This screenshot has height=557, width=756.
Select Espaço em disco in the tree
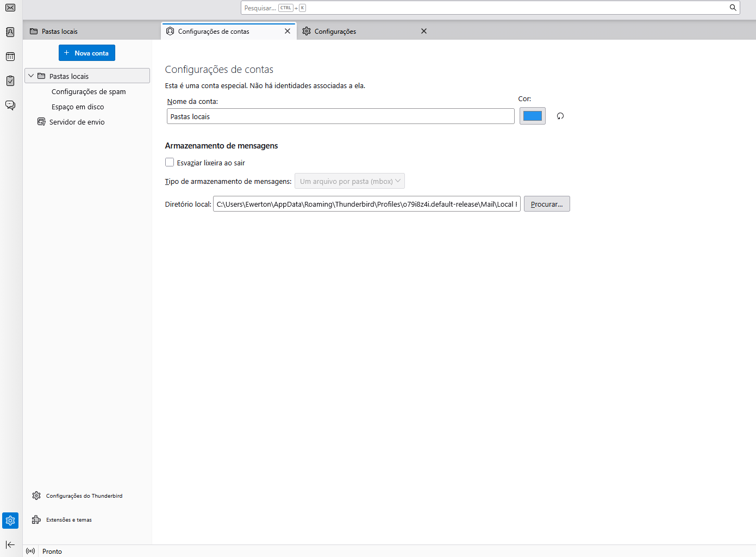coord(78,107)
